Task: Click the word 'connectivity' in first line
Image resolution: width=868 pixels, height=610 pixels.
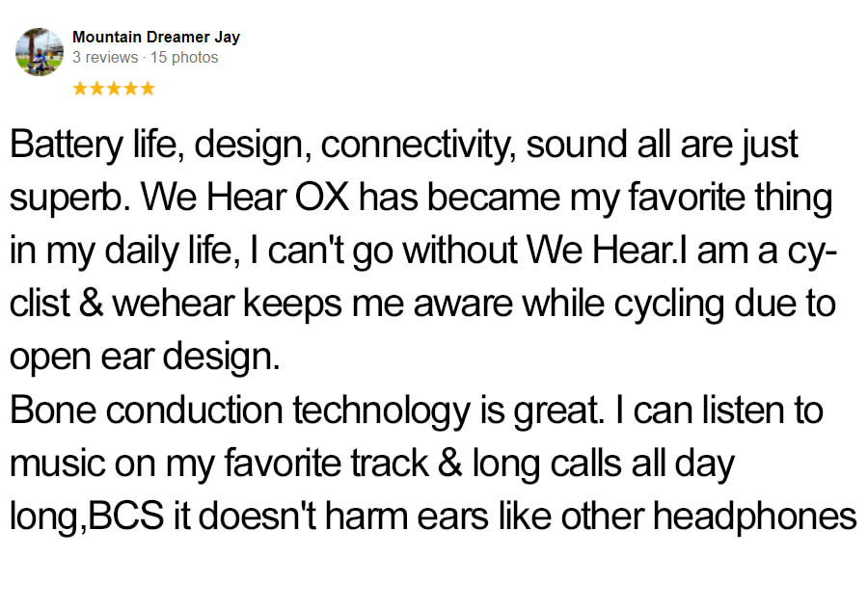Action: (418, 146)
